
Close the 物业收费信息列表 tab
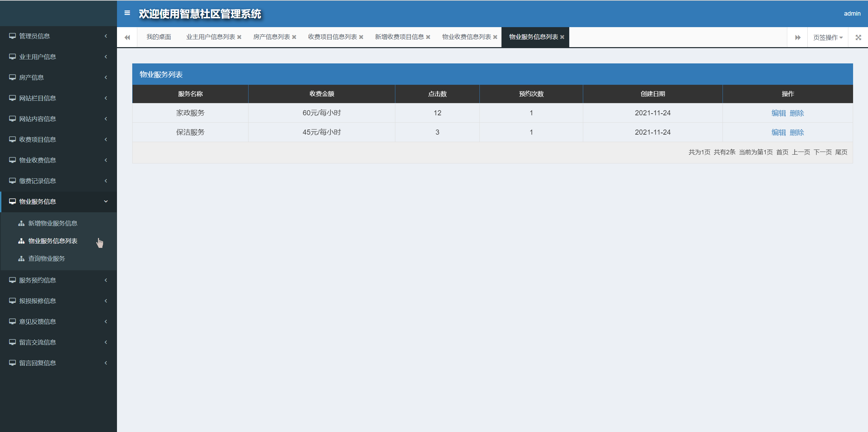[495, 37]
